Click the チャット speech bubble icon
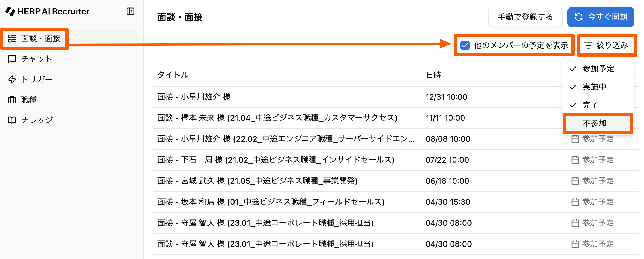The image size is (644, 259). coord(12,59)
